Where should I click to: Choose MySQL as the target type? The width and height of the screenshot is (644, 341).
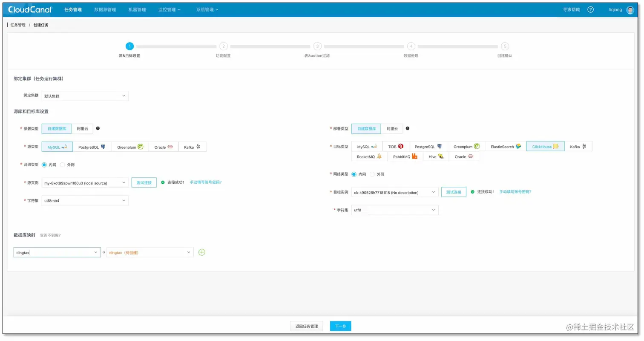367,147
